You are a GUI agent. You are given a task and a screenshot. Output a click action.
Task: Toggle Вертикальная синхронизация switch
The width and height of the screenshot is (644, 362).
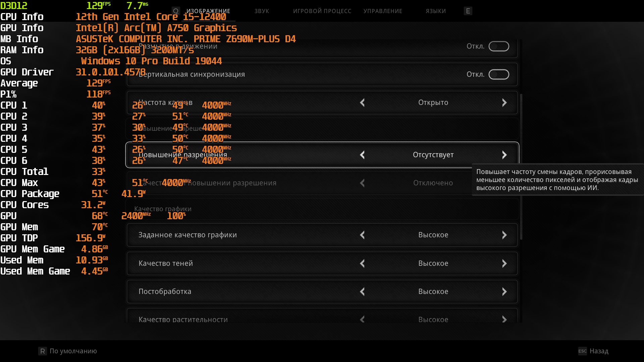coord(498,74)
